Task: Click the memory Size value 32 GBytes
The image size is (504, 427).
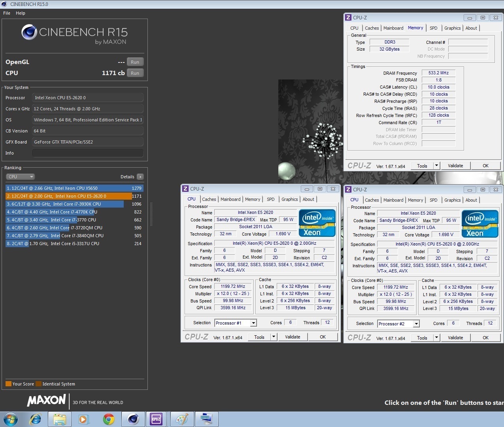Action: [x=389, y=49]
